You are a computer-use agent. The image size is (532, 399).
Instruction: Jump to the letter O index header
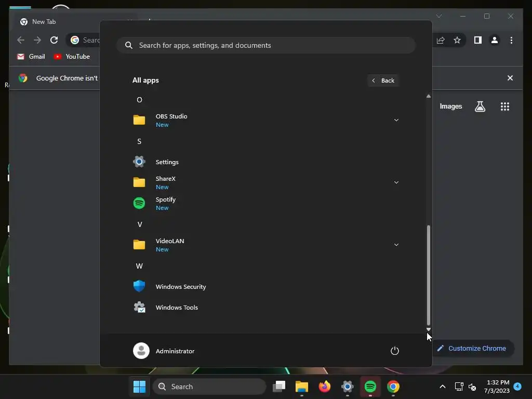tap(139, 100)
